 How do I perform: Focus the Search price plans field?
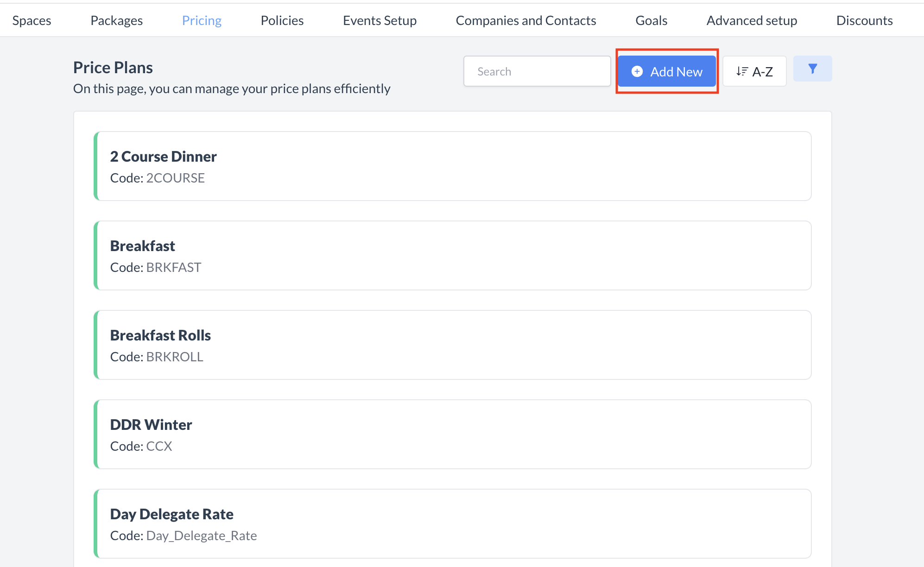click(537, 71)
